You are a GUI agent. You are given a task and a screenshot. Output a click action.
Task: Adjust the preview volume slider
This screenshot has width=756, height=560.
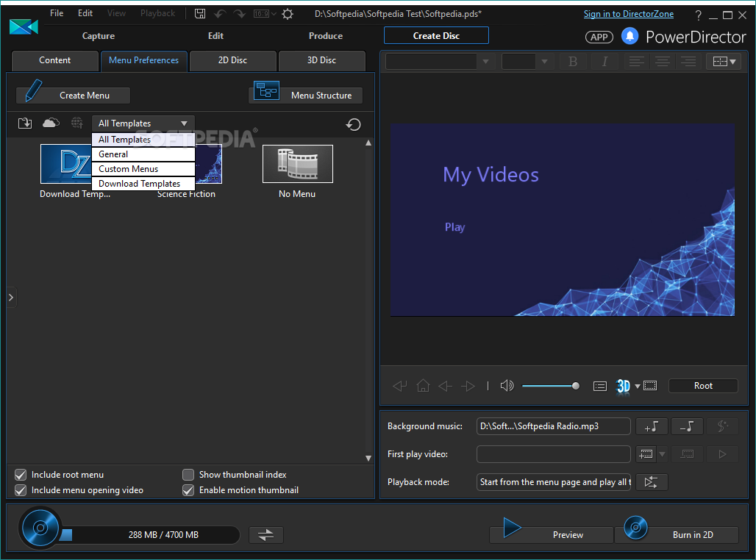click(551, 386)
